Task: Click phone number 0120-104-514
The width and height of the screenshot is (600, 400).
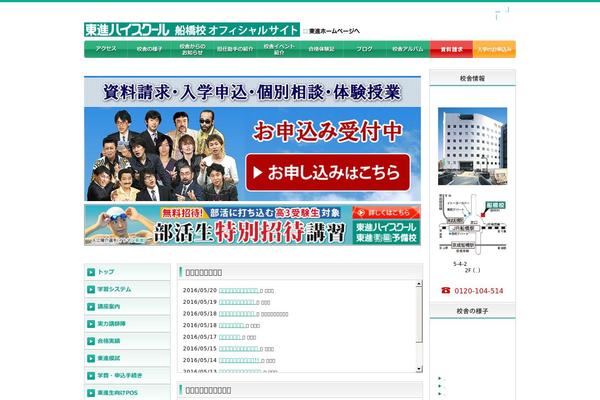Action: pos(479,291)
